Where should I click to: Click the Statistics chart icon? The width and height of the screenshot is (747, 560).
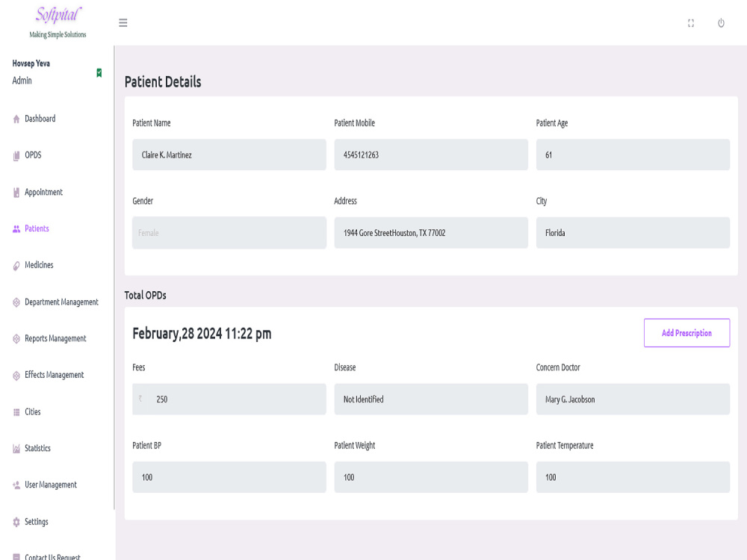16,449
